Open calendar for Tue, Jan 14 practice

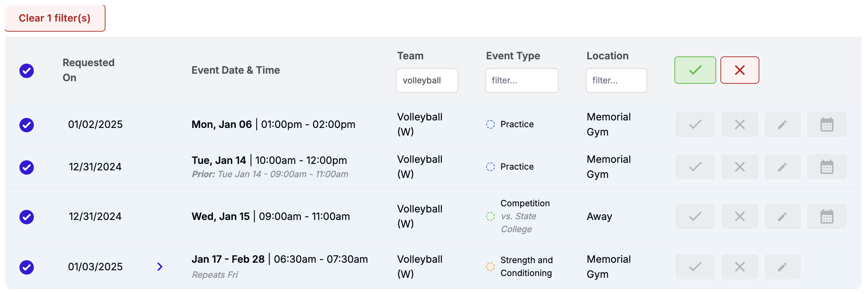827,167
